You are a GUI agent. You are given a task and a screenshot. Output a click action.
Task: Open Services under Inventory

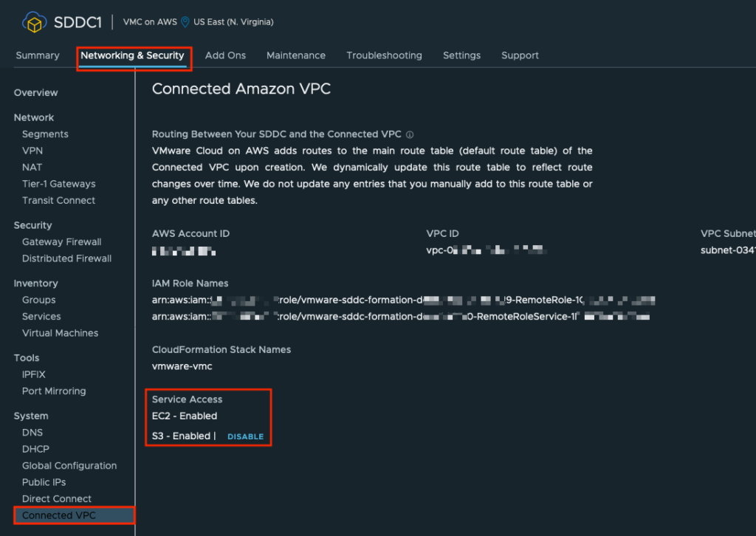41,317
